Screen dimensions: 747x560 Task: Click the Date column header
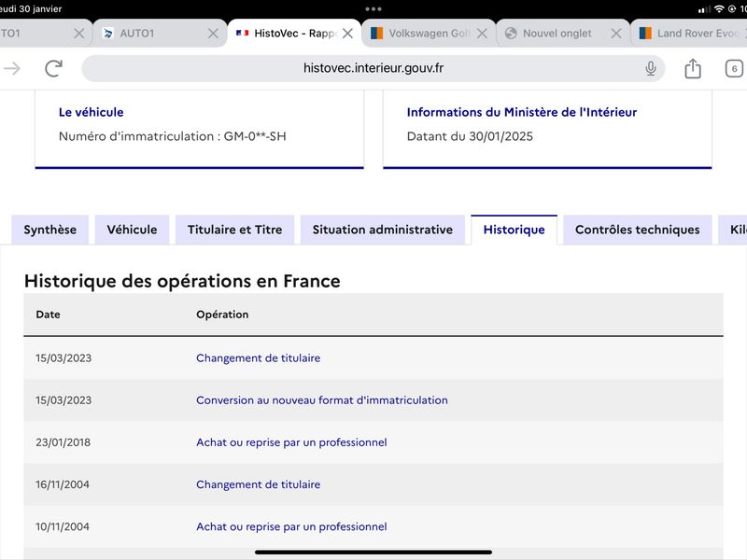point(49,315)
